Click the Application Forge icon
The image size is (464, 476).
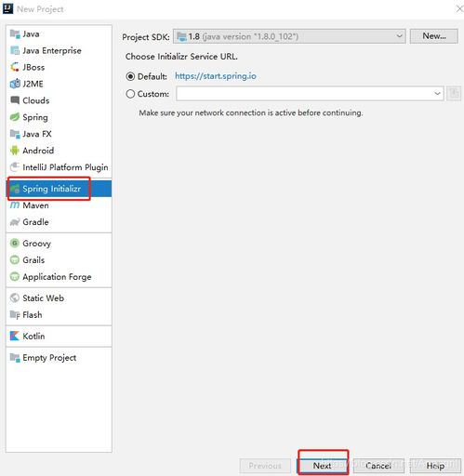[x=15, y=276]
